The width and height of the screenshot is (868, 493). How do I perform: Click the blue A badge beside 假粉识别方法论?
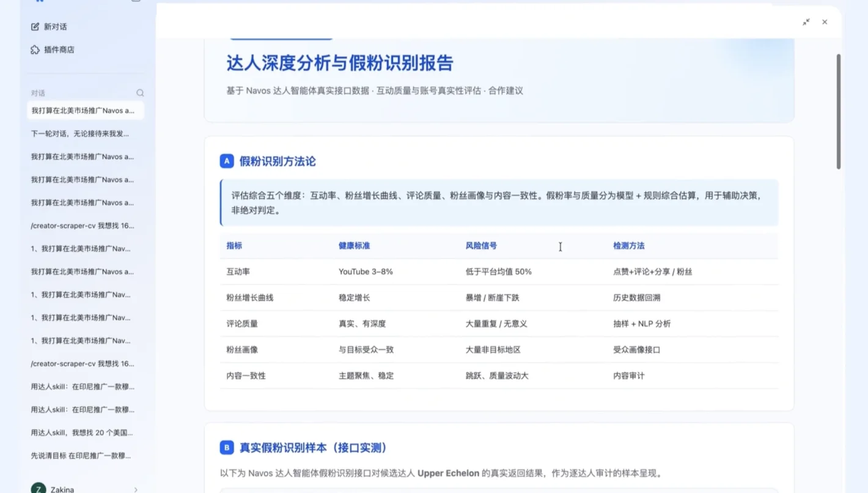point(227,161)
